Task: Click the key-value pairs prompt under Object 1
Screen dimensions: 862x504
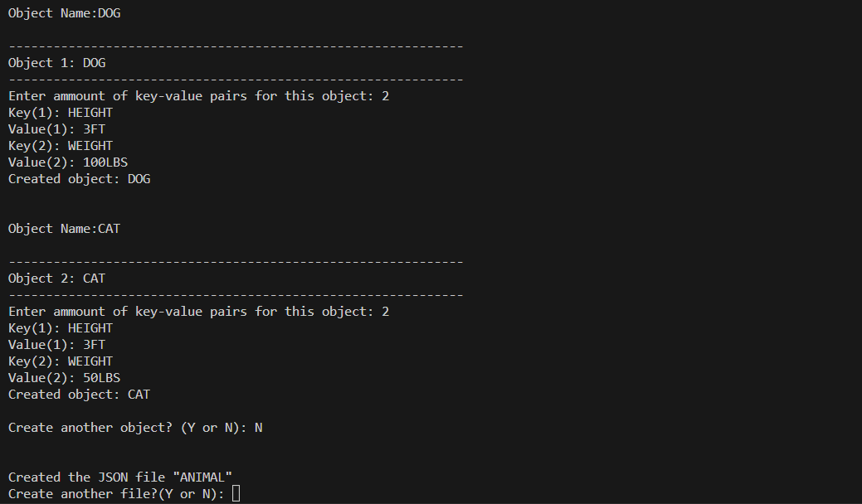Action: point(198,96)
